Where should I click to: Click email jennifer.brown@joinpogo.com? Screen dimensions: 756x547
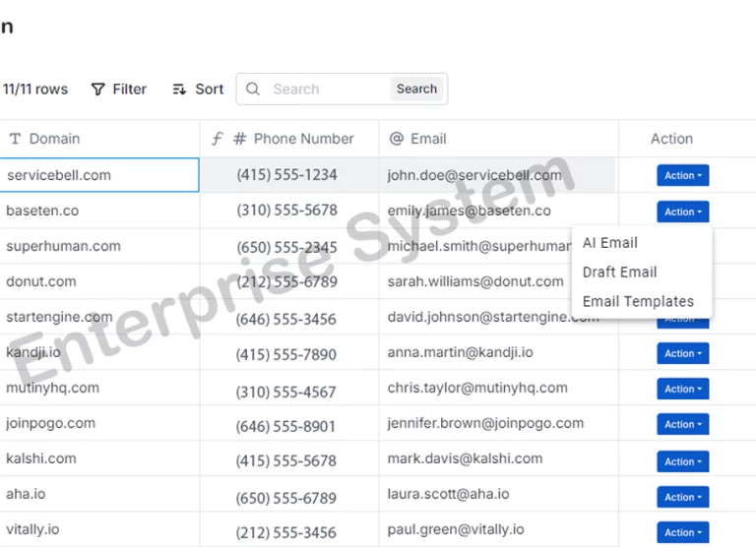485,423
